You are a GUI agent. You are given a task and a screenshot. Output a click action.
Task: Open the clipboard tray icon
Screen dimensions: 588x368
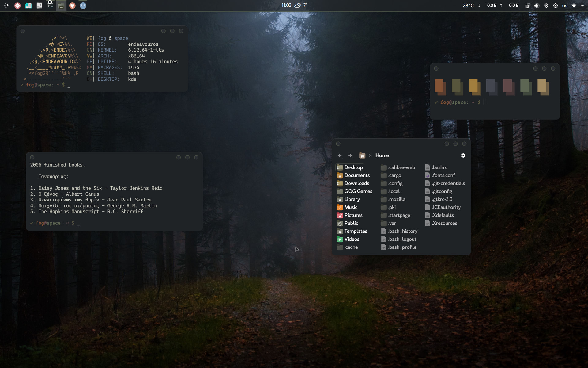pyautogui.click(x=527, y=6)
